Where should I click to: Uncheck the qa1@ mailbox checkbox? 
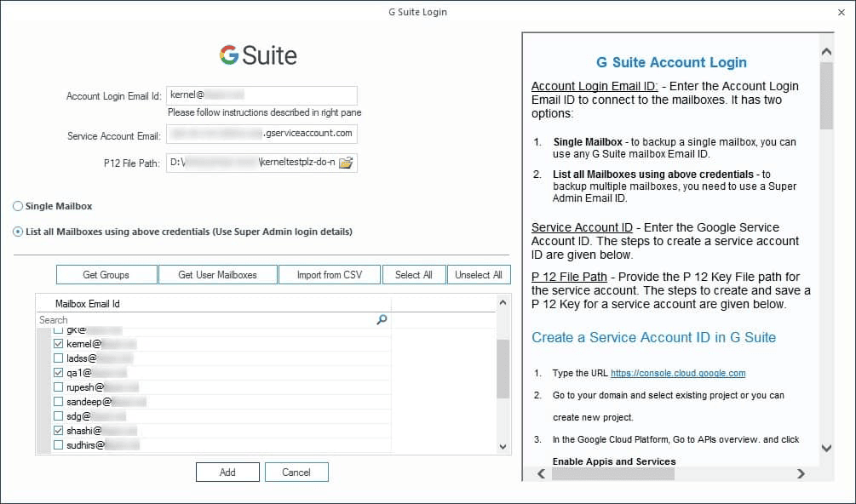point(59,373)
